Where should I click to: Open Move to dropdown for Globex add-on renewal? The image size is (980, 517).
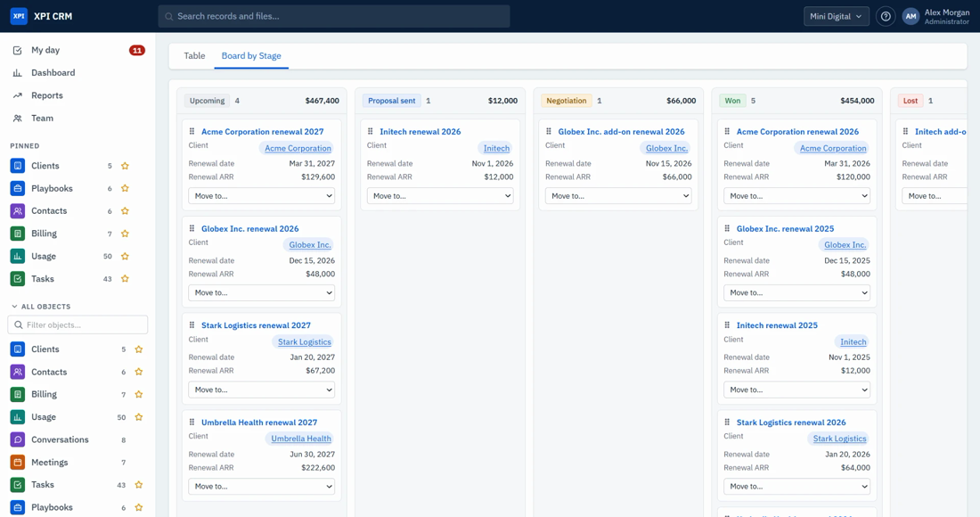(618, 196)
